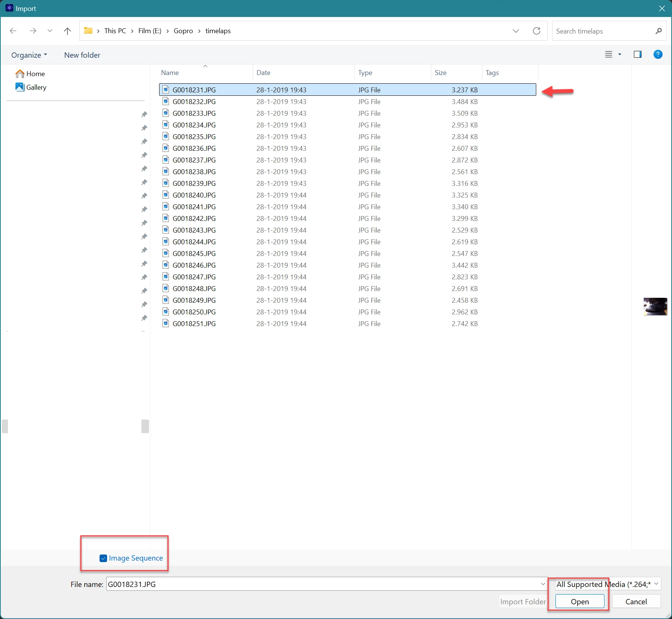This screenshot has height=619, width=672.
Task: Select file G0018231.JPG
Action: click(347, 90)
